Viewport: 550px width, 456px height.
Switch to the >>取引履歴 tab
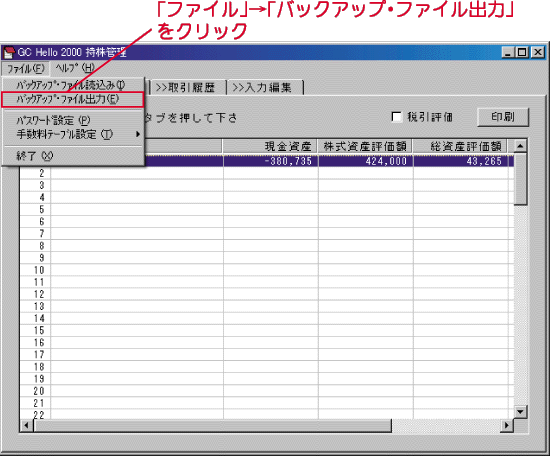coord(185,87)
